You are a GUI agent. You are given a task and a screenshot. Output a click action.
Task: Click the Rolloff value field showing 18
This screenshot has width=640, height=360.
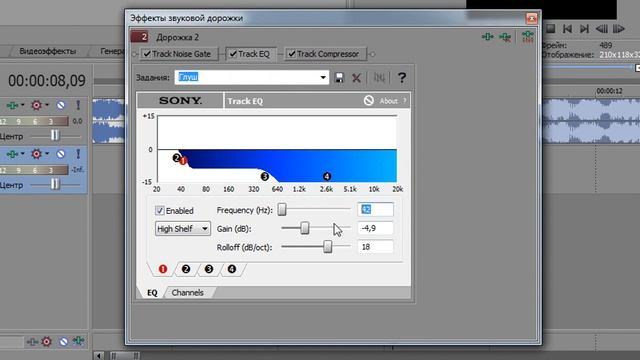(x=376, y=247)
